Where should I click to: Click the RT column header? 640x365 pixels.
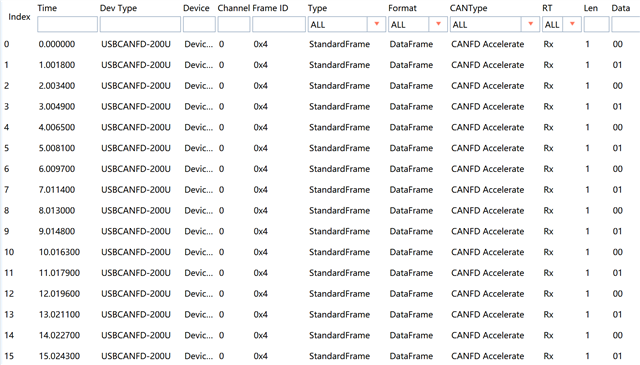coord(547,8)
